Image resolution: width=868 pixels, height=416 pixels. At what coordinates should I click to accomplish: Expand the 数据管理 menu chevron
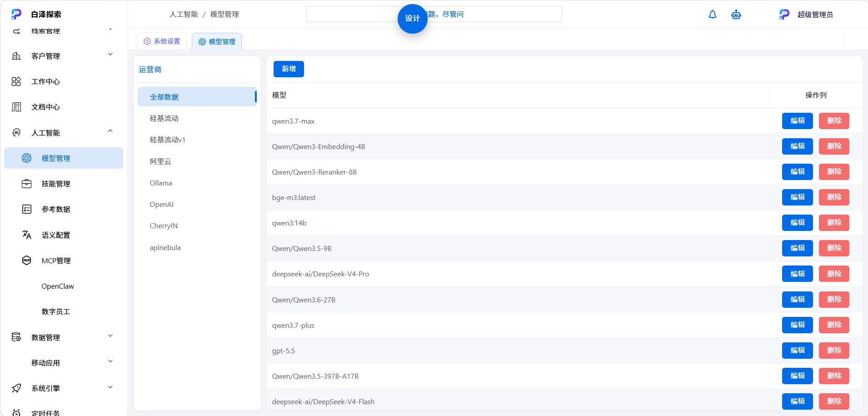(x=110, y=336)
